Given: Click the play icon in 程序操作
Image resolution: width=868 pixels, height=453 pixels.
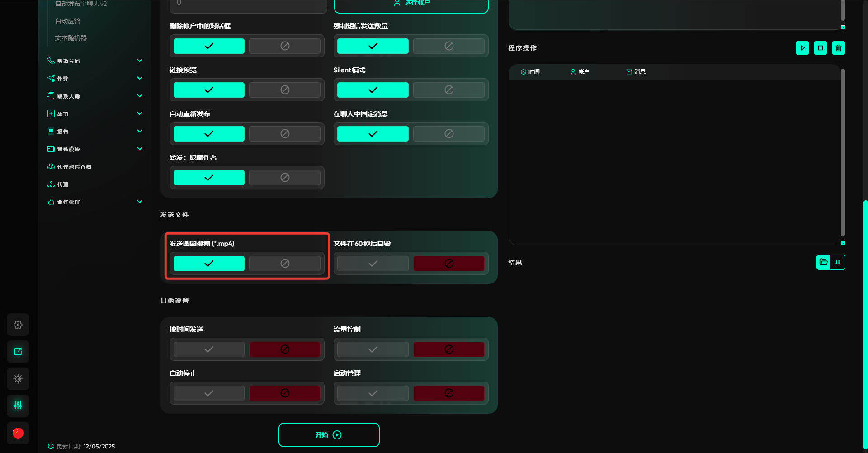Looking at the screenshot, I should (x=802, y=48).
